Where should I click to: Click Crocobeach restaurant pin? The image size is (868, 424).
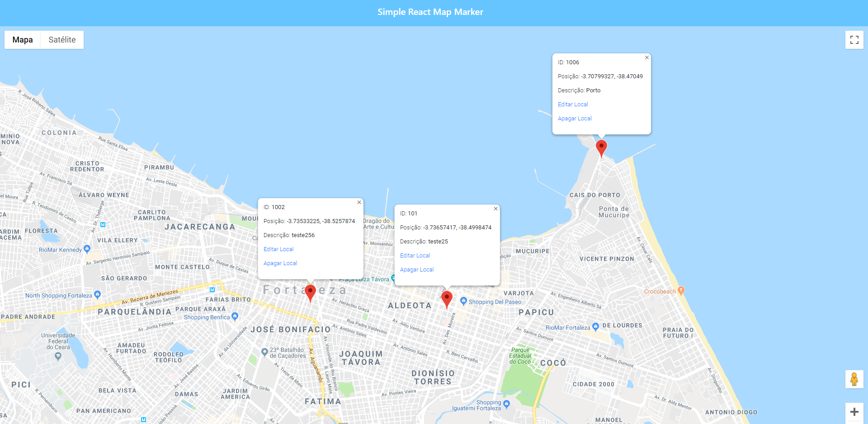pyautogui.click(x=681, y=291)
